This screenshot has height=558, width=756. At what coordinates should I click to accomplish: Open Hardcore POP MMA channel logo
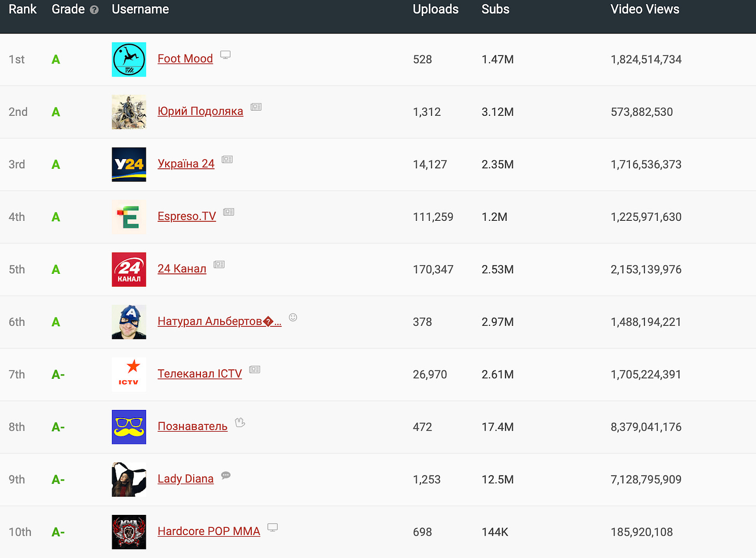tap(129, 532)
